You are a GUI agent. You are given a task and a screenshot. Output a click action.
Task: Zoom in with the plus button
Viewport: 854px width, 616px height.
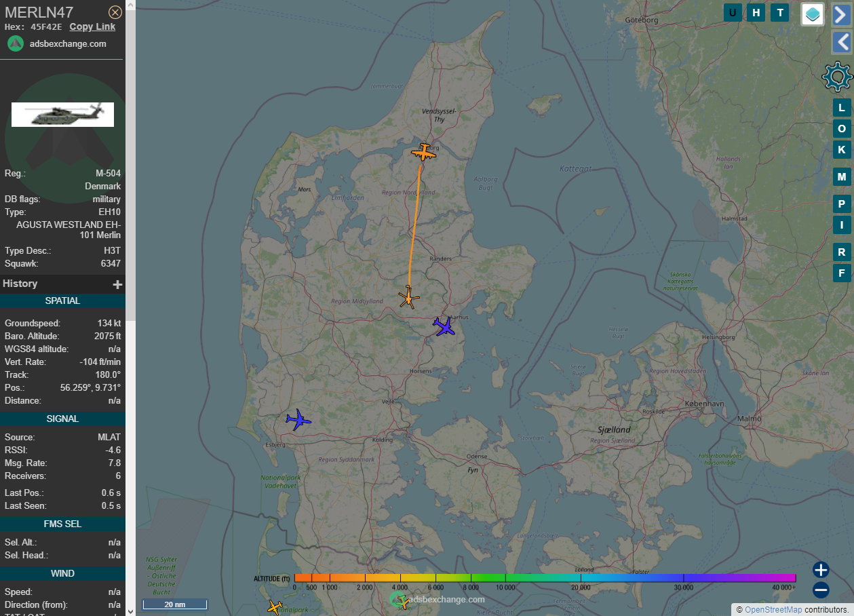click(x=821, y=570)
